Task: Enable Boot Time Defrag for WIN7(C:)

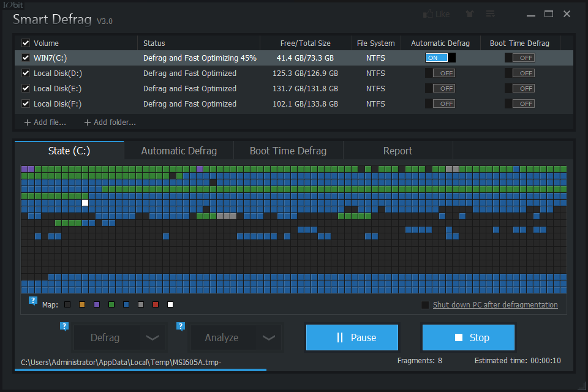Action: click(520, 58)
